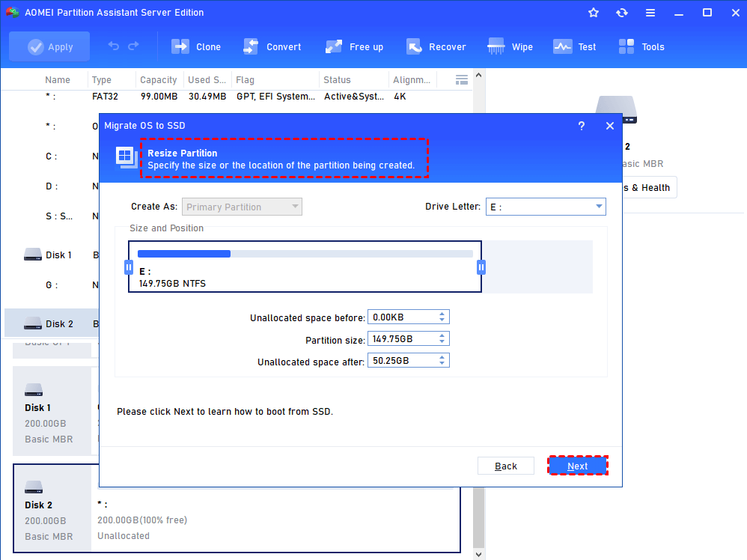Sort by the Name column header

click(57, 80)
